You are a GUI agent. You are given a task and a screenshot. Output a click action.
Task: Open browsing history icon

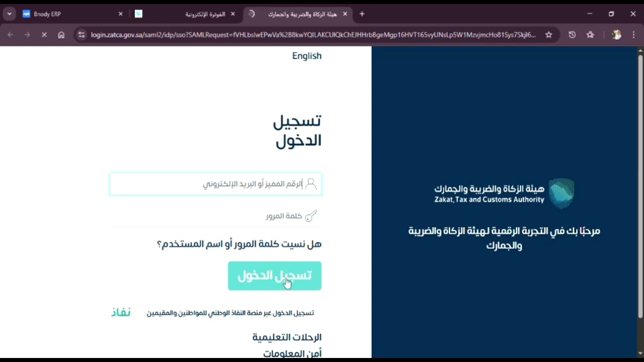(572, 35)
